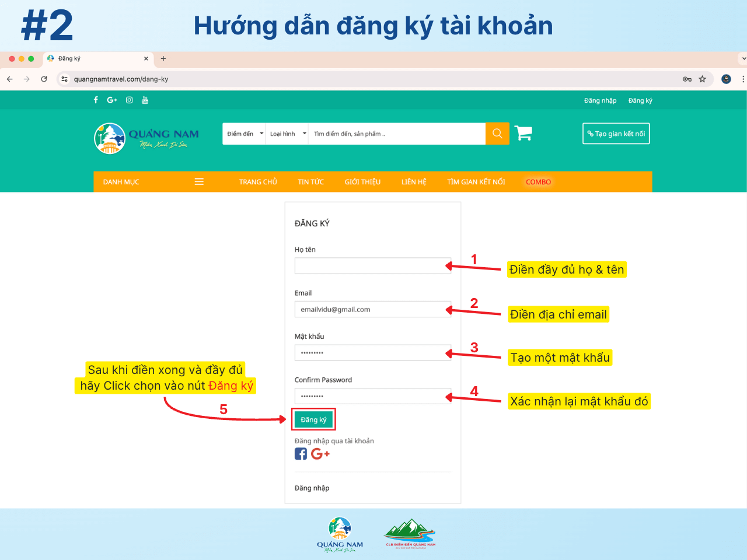This screenshot has height=560, width=747.
Task: Bookmark page with the star icon
Action: 702,79
